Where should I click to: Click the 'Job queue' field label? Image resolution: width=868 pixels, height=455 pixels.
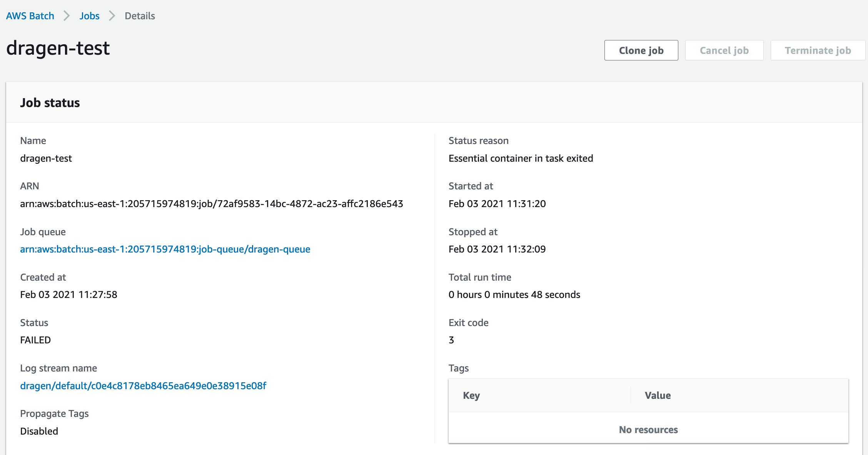[x=43, y=232]
